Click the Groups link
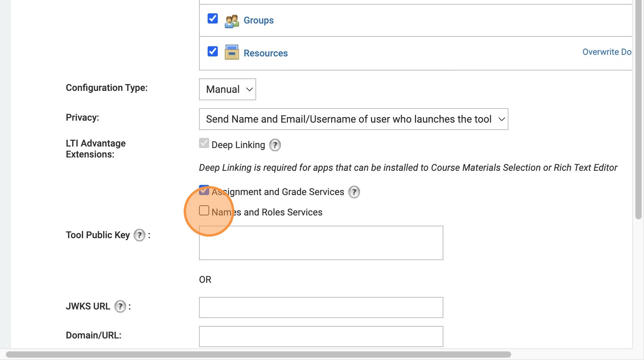Image resolution: width=644 pixels, height=360 pixels. pyautogui.click(x=259, y=20)
